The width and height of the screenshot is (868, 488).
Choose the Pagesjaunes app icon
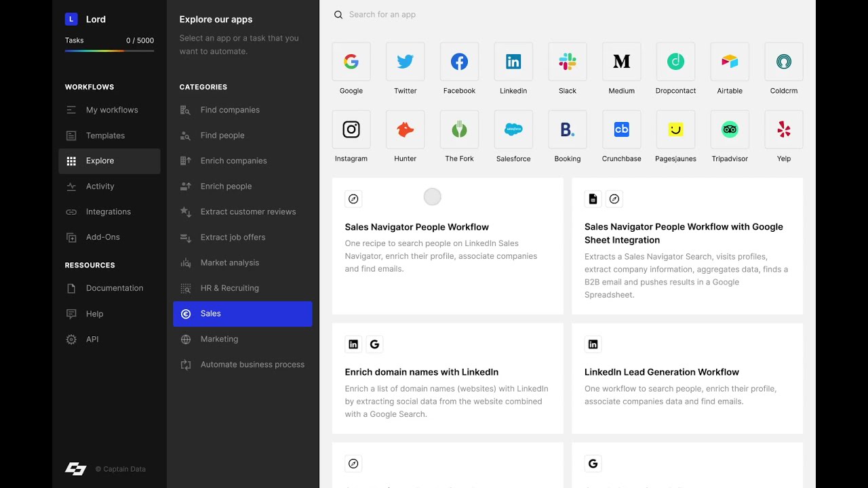pyautogui.click(x=675, y=129)
